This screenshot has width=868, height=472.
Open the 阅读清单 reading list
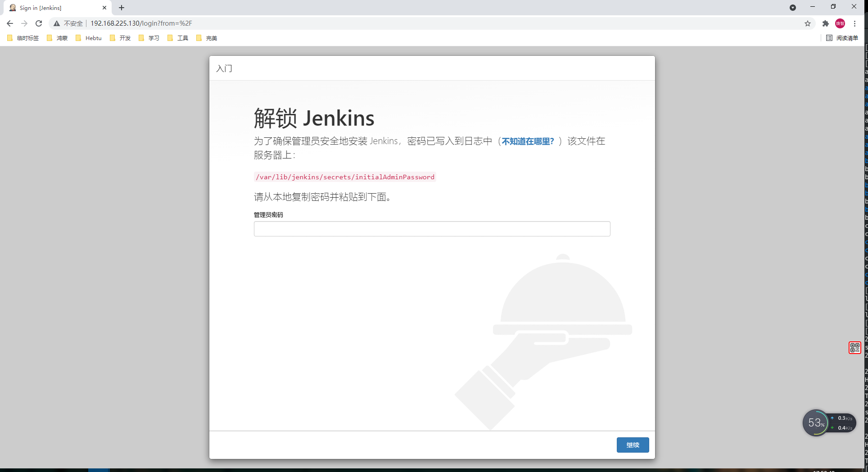(x=842, y=38)
